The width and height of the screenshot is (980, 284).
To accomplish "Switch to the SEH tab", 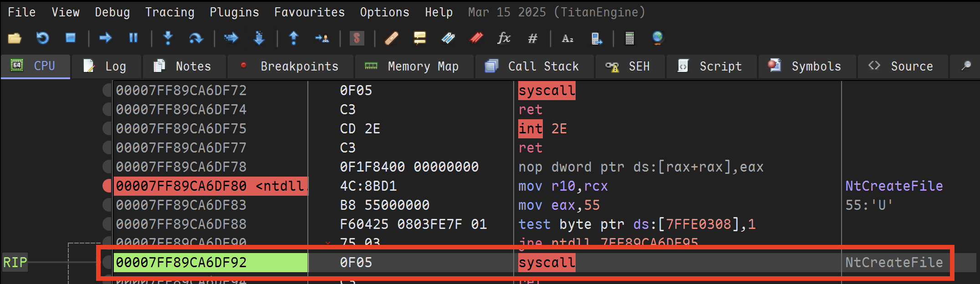I will point(630,66).
